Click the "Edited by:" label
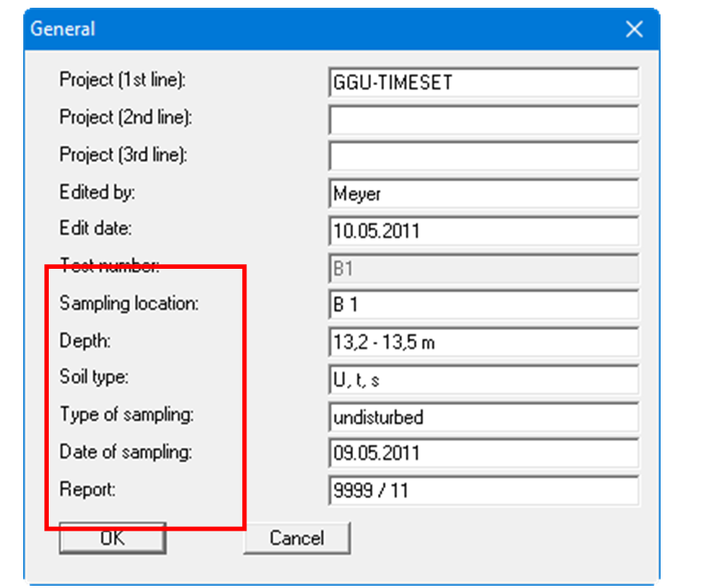714x588 pixels. tap(97, 191)
